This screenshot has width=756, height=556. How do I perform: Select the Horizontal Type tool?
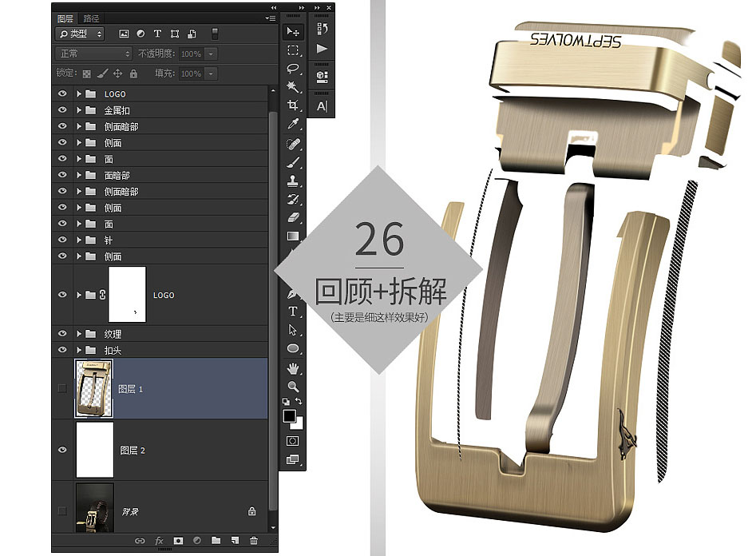pos(293,312)
